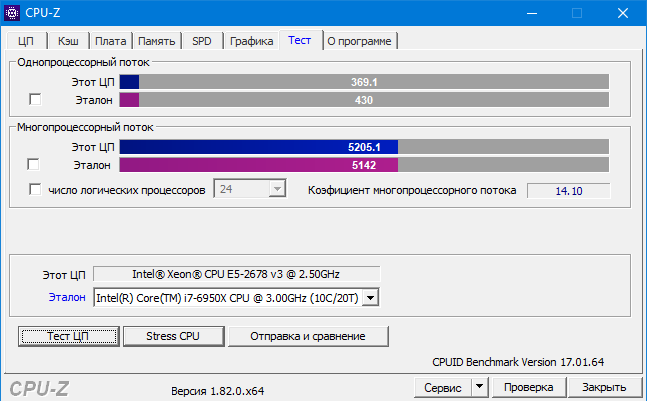Click the Коэфициент многопроцессорного потока label
Screen dimensions: 648x401
(412, 190)
